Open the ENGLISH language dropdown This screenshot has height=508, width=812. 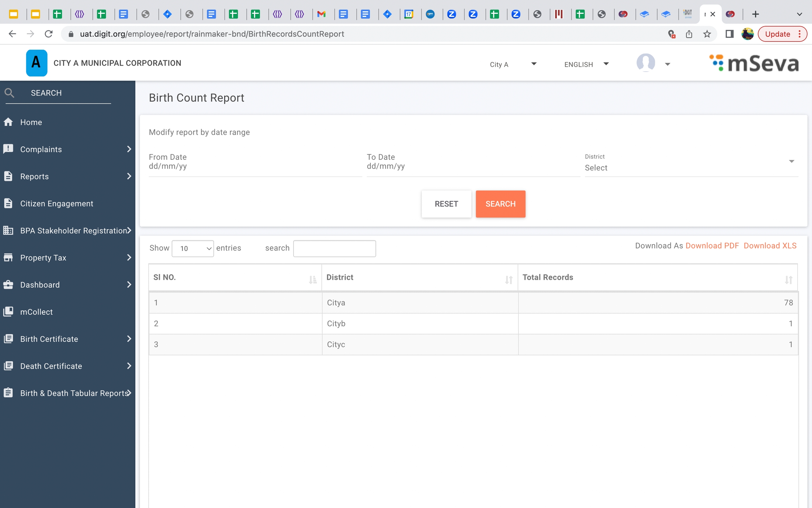click(x=586, y=64)
